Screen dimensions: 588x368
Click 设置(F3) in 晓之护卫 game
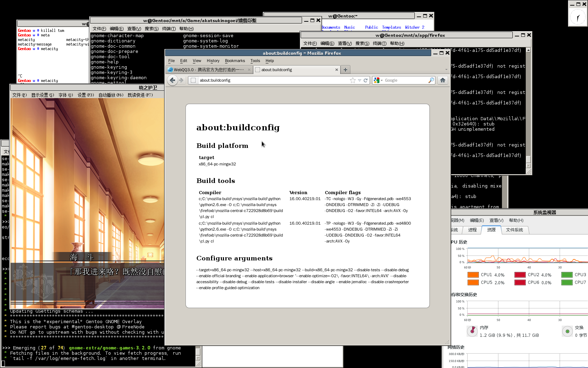click(x=86, y=95)
